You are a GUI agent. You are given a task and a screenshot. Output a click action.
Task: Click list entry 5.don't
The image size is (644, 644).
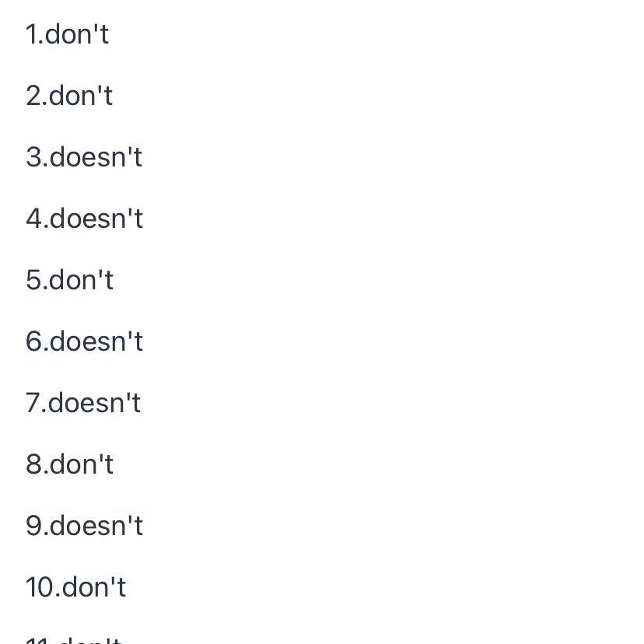point(69,280)
